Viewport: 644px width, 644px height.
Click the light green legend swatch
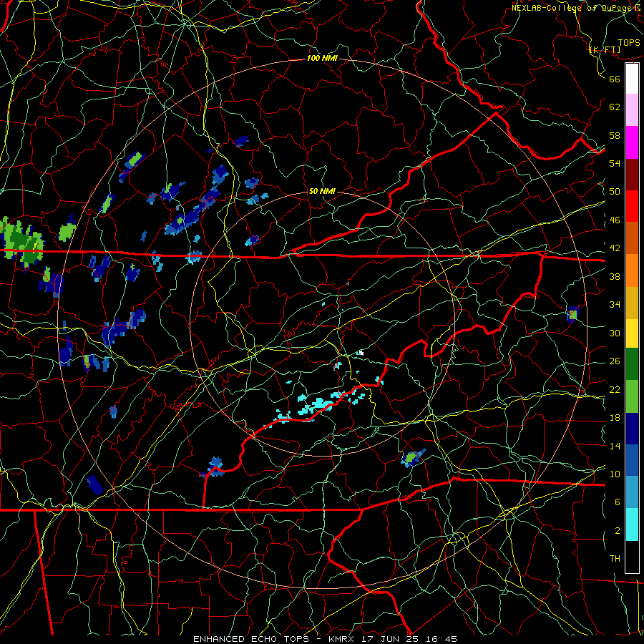tap(632, 396)
